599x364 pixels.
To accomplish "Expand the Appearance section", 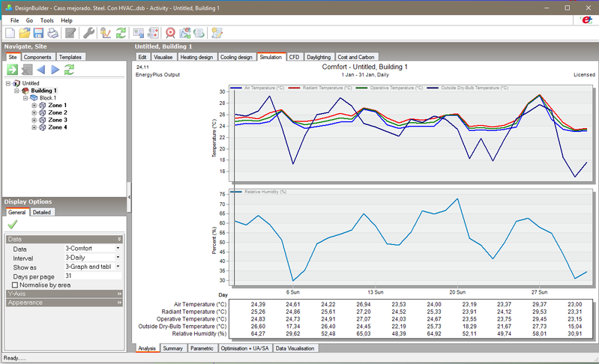I will [64, 303].
